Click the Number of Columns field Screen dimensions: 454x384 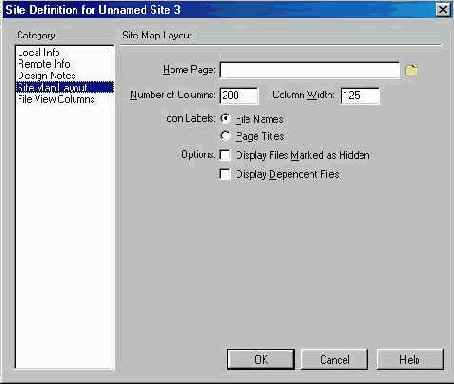pyautogui.click(x=239, y=95)
